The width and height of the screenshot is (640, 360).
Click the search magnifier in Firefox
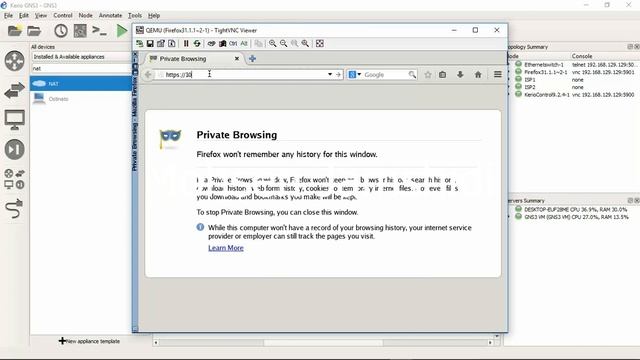412,75
